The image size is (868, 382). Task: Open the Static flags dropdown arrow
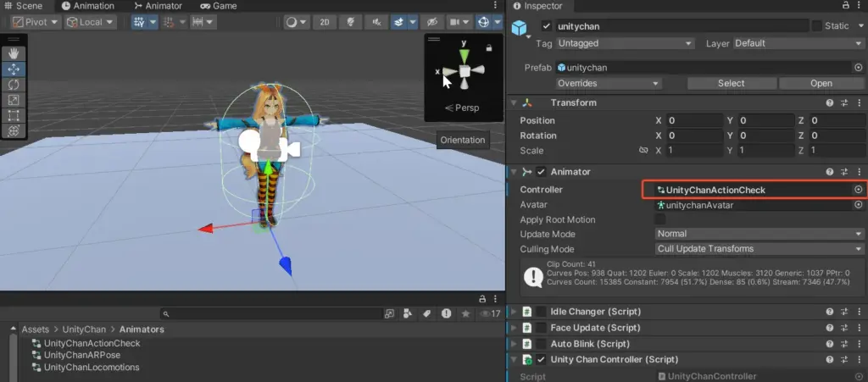pos(860,26)
